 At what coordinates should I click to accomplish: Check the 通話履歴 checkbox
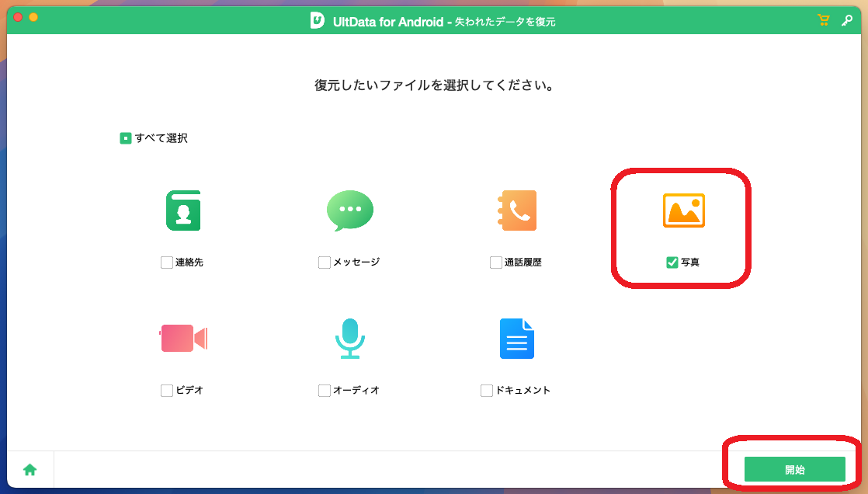(x=496, y=262)
